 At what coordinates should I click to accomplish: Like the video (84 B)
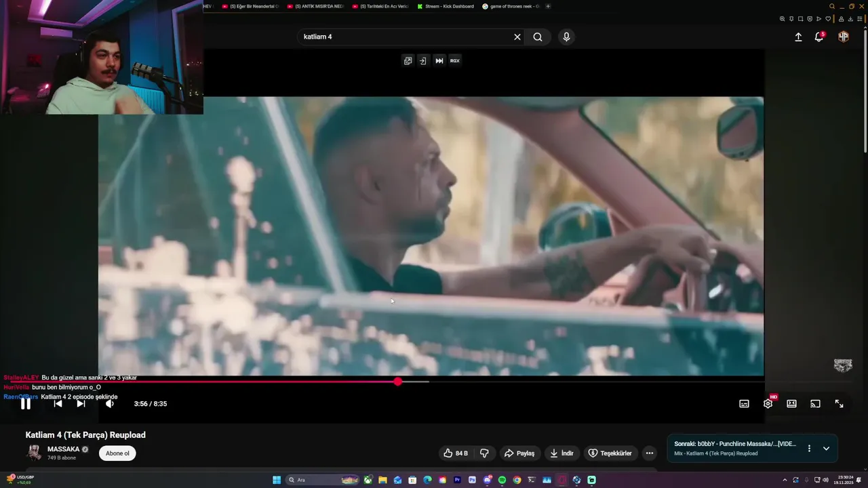pos(456,453)
